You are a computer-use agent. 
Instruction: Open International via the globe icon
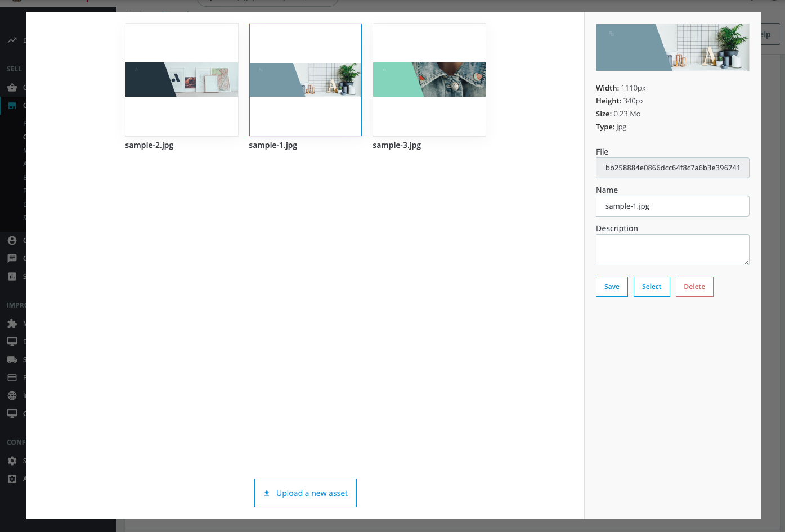click(x=12, y=396)
